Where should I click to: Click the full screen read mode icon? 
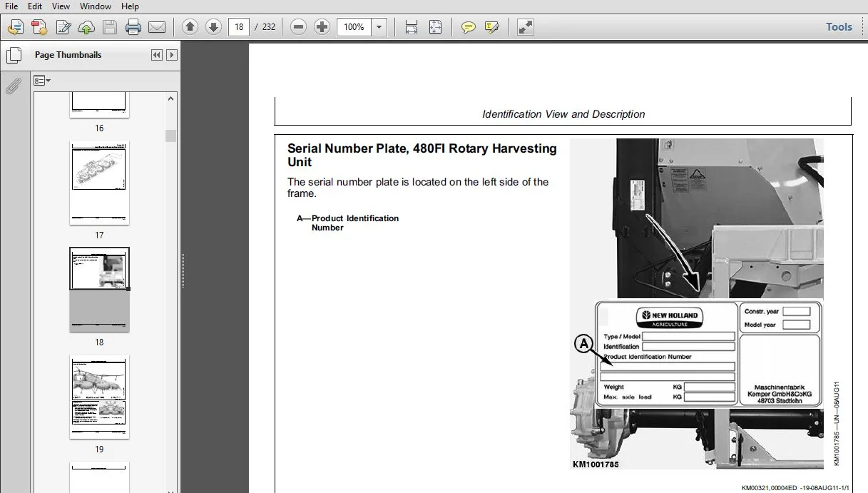tap(526, 27)
